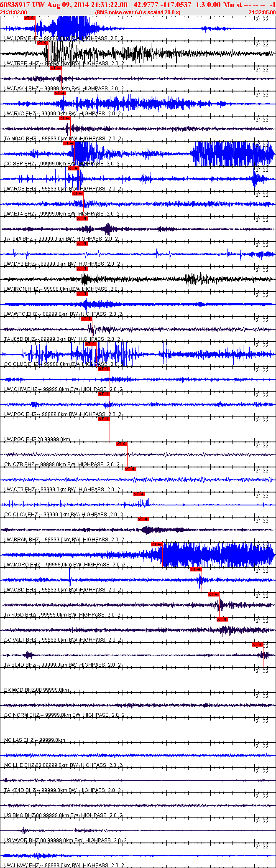Click the TA.F05D BHZ station label
Image resolution: width=276 pixels, height=868 pixels.
(x=20, y=615)
